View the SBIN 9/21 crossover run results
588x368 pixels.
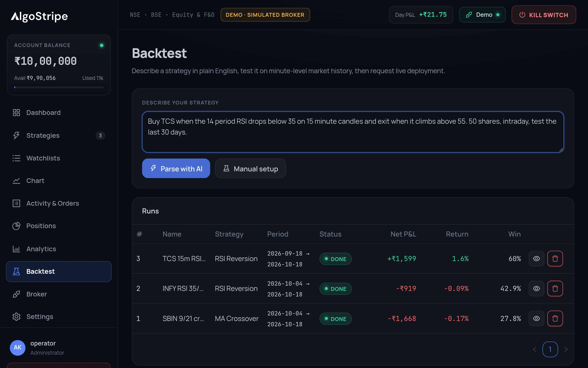tap(536, 318)
